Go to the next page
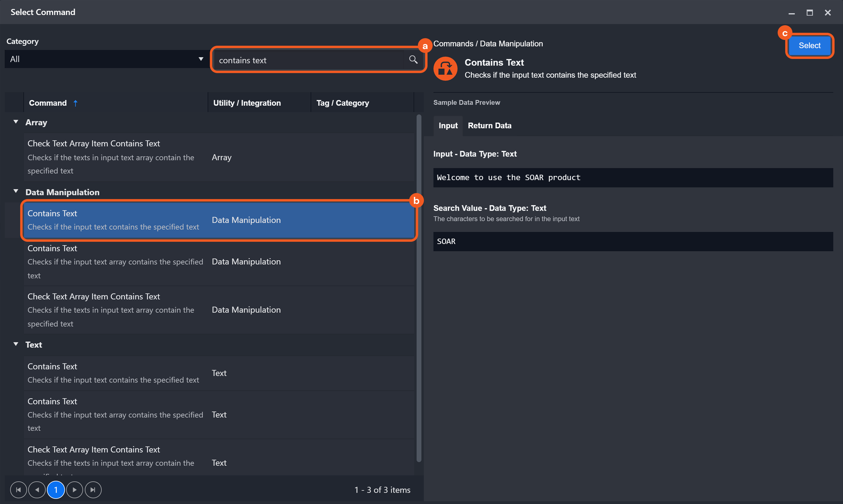 coord(74,490)
